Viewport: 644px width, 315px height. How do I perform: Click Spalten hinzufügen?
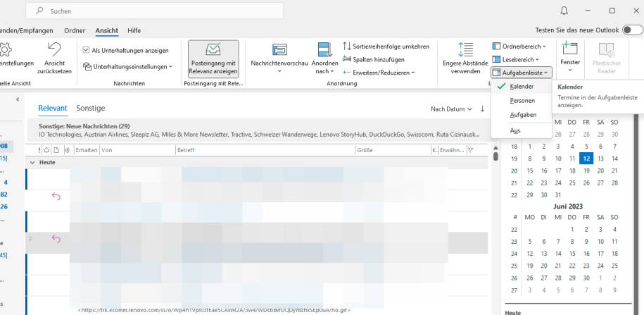pyautogui.click(x=374, y=60)
